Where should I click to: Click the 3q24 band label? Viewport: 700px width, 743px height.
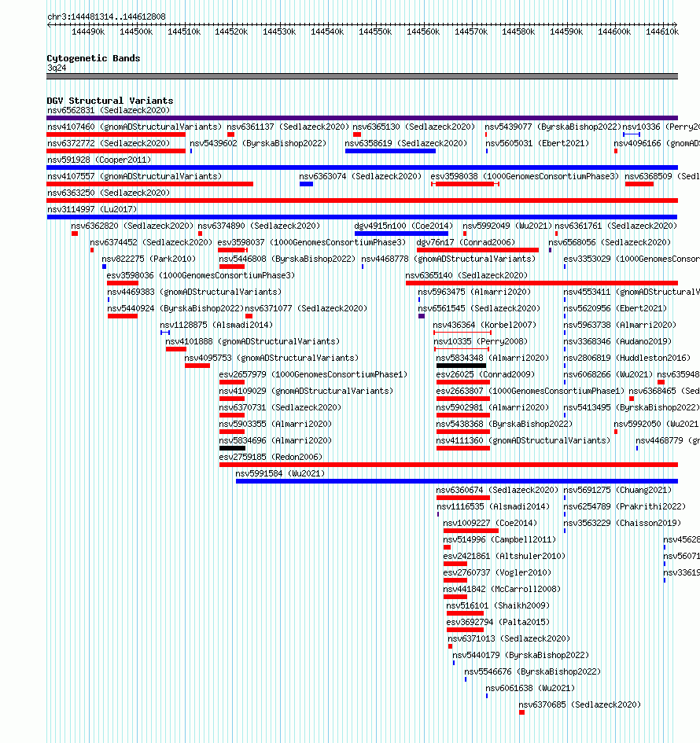point(57,68)
